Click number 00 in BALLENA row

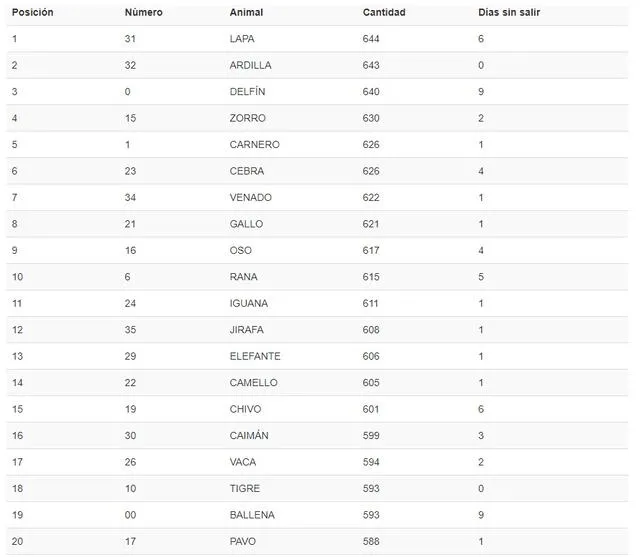click(x=130, y=515)
